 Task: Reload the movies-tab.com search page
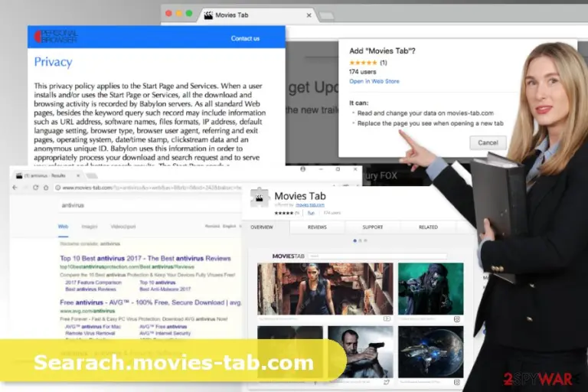(36, 188)
